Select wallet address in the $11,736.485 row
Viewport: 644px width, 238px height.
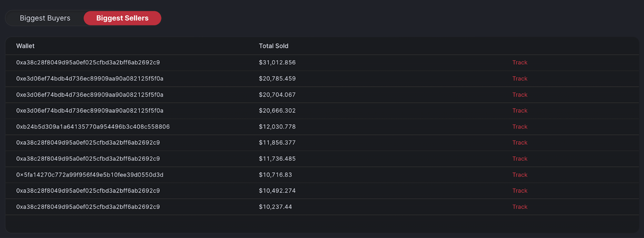[x=88, y=159]
